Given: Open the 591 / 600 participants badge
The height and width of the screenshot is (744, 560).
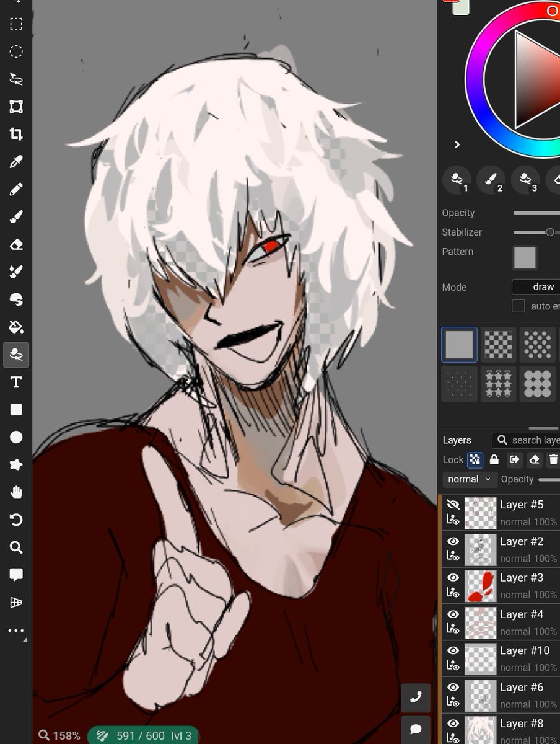Looking at the screenshot, I should tap(144, 735).
